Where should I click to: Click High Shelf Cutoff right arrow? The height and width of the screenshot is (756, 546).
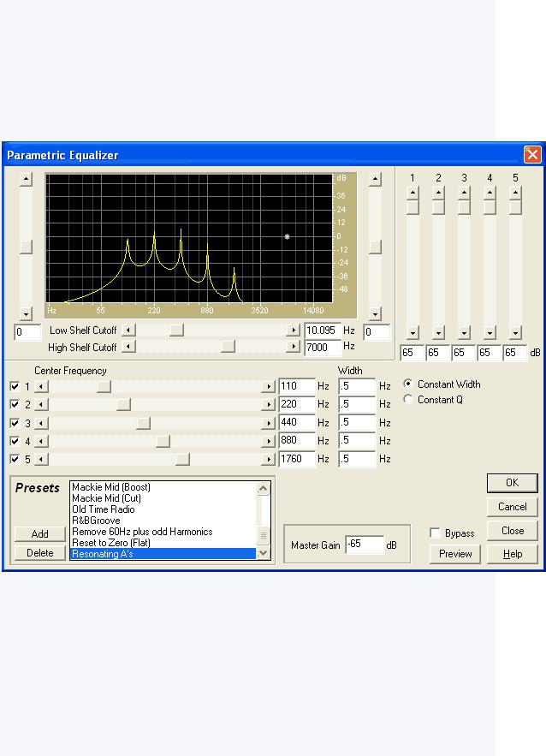coord(293,347)
